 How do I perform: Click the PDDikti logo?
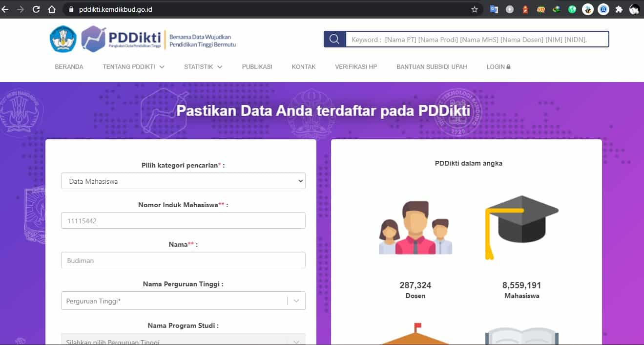click(122, 39)
